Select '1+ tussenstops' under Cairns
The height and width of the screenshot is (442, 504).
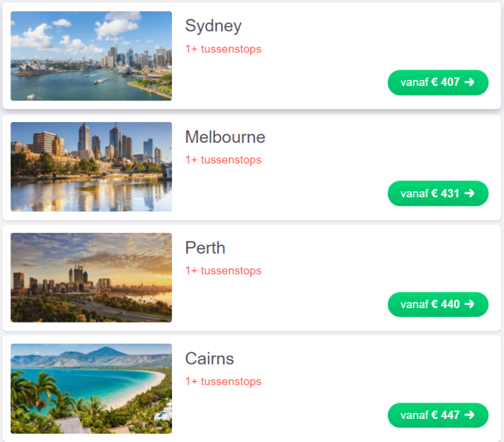(x=223, y=382)
